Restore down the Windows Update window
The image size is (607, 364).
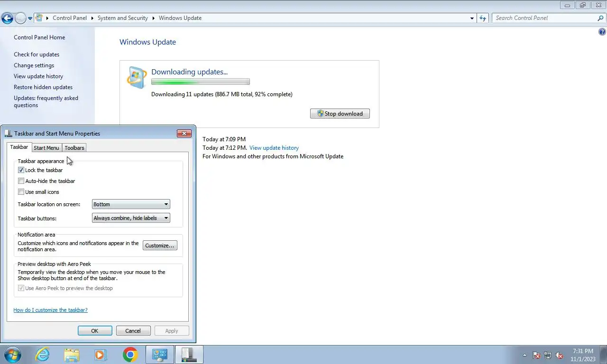pos(583,5)
